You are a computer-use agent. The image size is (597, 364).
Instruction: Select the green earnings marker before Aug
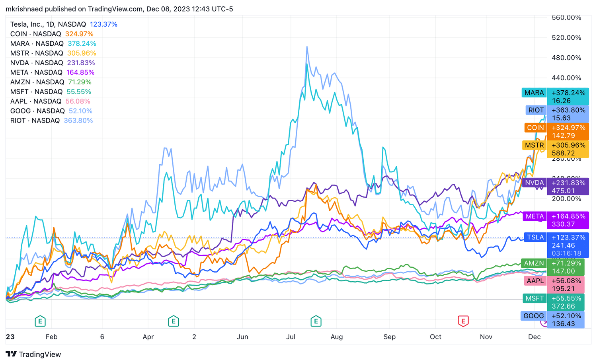316,321
